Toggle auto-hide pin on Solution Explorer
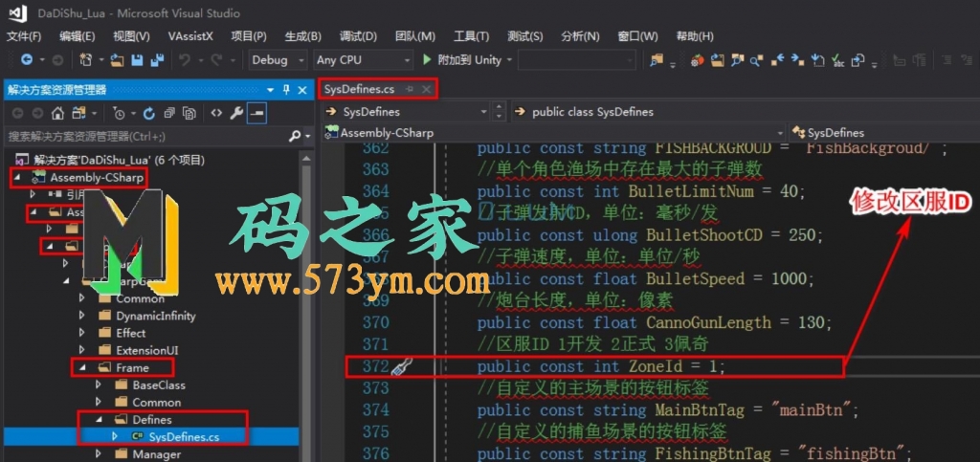980x462 pixels. click(286, 90)
